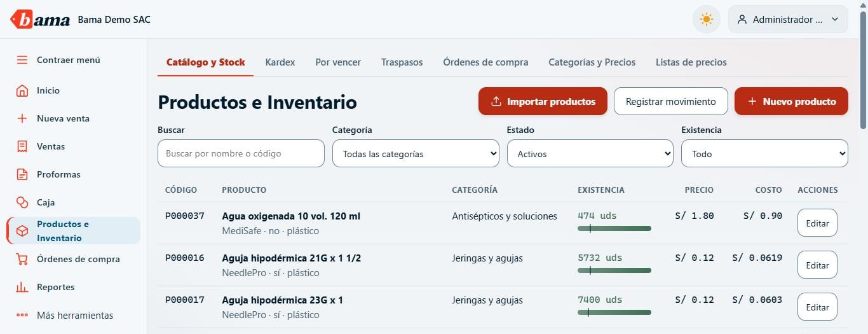The width and height of the screenshot is (868, 334).
Task: Click the Productos e Inventario box icon
Action: click(x=22, y=231)
